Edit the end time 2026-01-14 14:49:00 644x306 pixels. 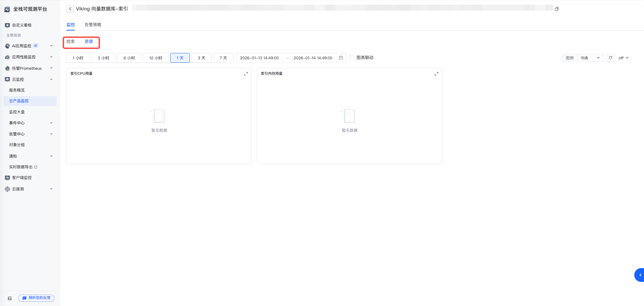[313, 58]
